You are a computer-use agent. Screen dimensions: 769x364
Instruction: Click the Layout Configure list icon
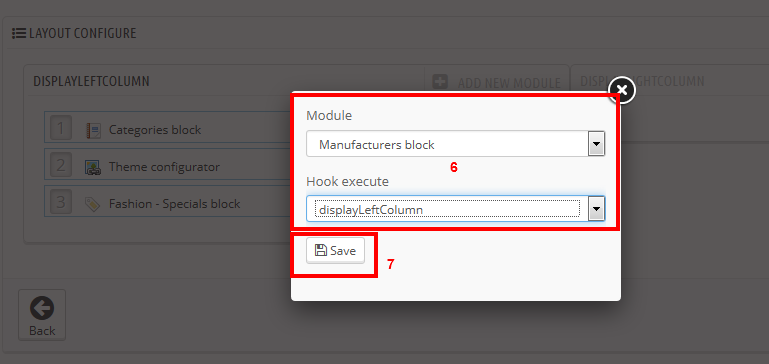pyautogui.click(x=19, y=33)
